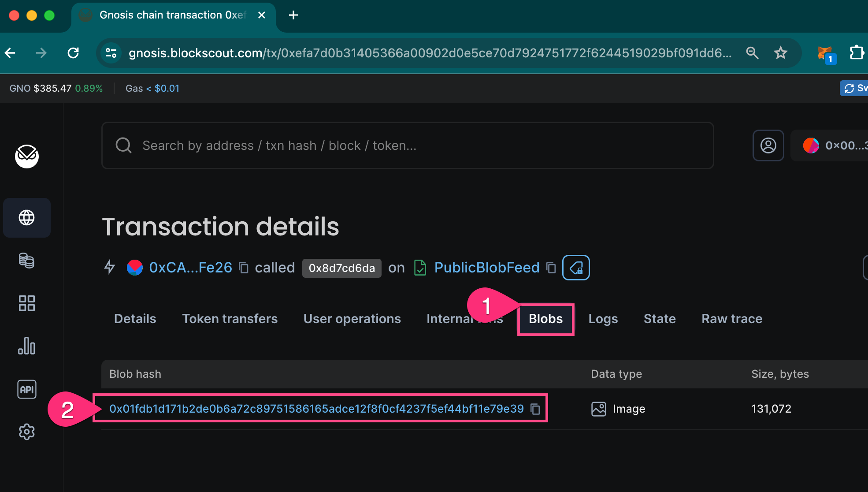The image size is (868, 492).
Task: Open the charts and stats sidebar icon
Action: tap(26, 346)
